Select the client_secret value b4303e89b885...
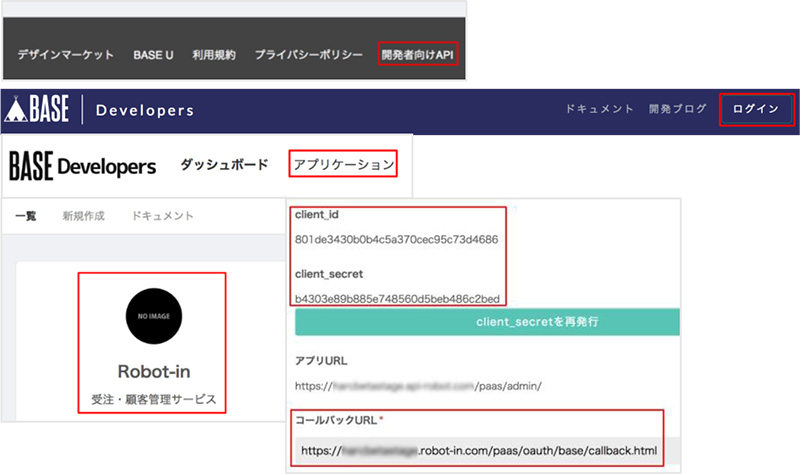 [x=397, y=298]
